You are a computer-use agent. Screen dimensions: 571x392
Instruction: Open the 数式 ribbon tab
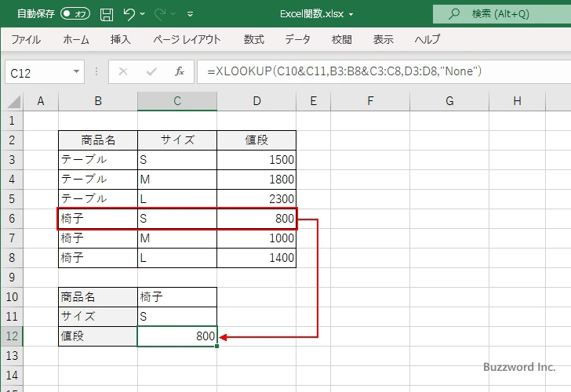tap(254, 39)
